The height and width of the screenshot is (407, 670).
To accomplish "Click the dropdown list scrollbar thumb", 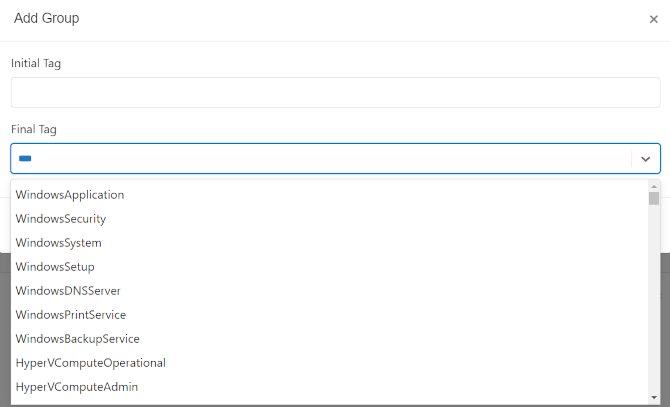I will (654, 199).
